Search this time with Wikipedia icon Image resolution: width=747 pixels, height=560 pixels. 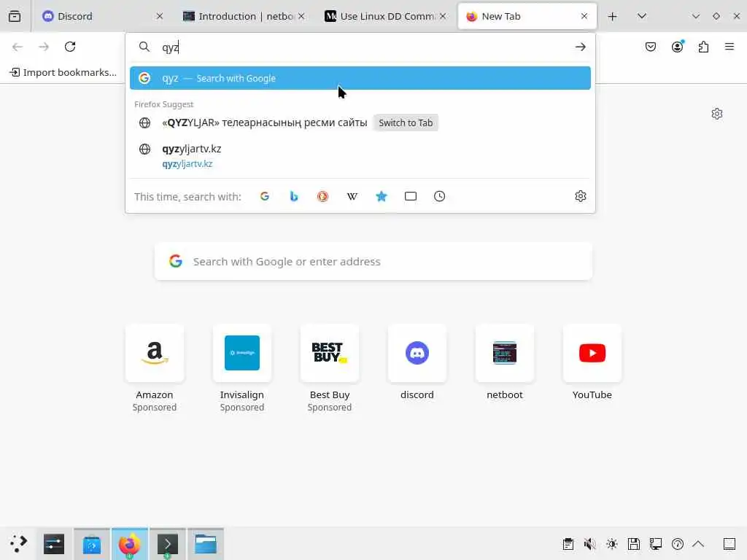click(352, 196)
